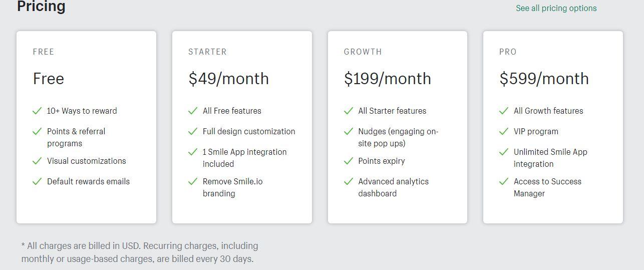Click checkmark next to Points expiry
The height and width of the screenshot is (270, 644).
[x=349, y=161]
